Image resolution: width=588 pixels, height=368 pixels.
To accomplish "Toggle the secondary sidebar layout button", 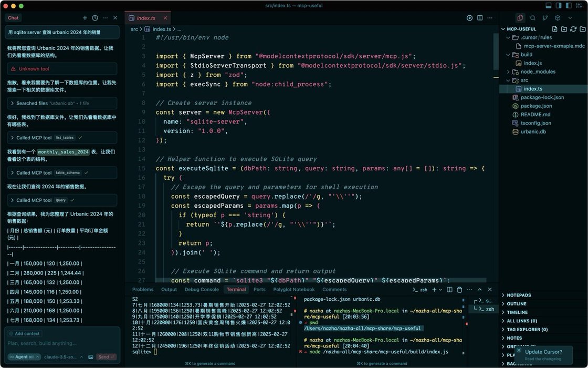I will click(569, 6).
